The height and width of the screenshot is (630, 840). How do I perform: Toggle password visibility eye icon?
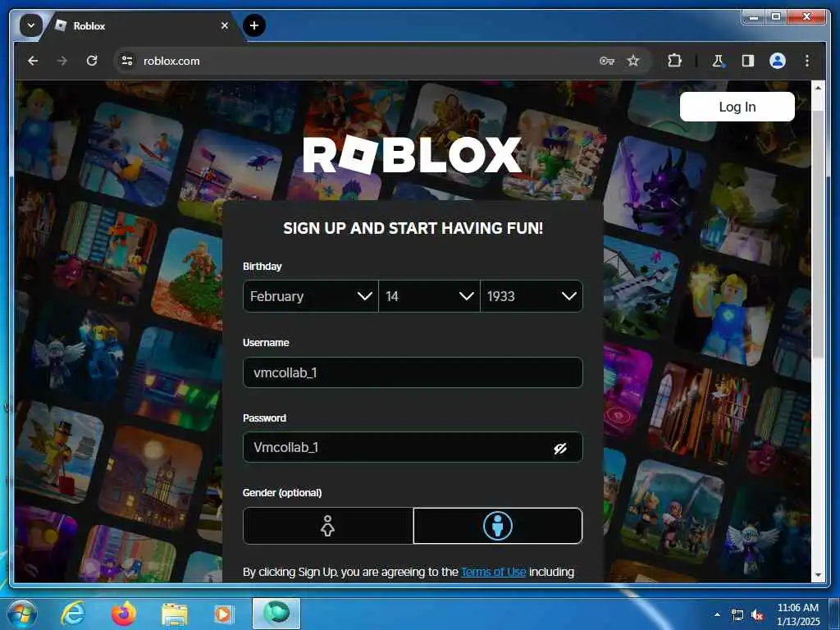click(x=560, y=449)
